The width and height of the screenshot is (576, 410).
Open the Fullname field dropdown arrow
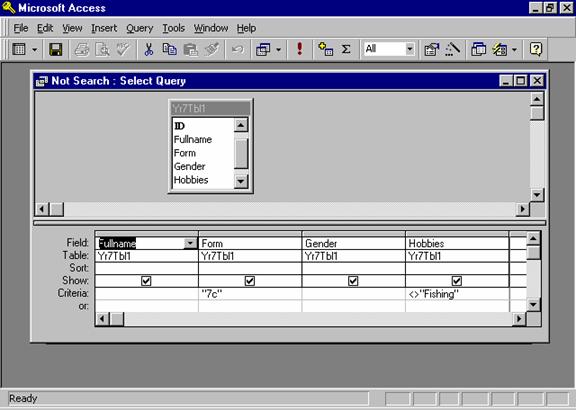pyautogui.click(x=190, y=243)
